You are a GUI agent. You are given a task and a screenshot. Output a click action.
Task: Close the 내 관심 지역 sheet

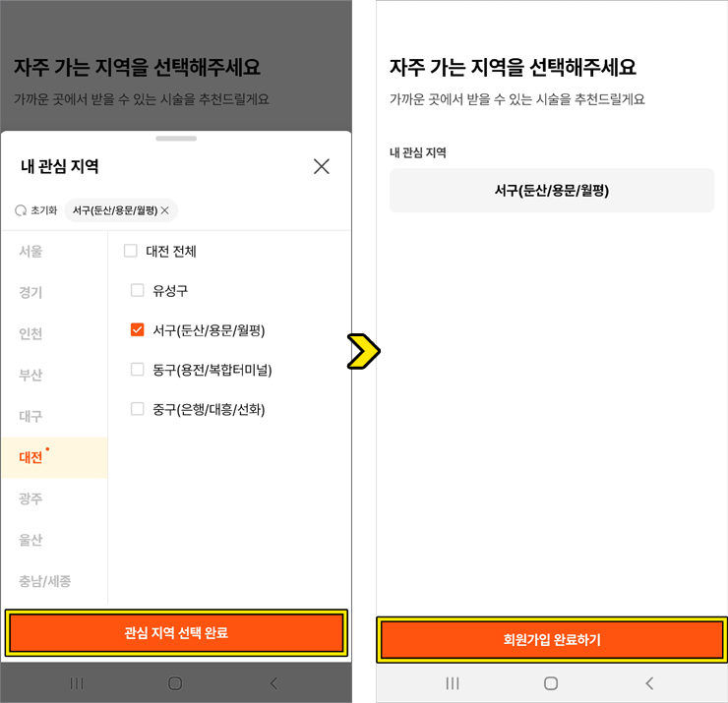point(321,166)
